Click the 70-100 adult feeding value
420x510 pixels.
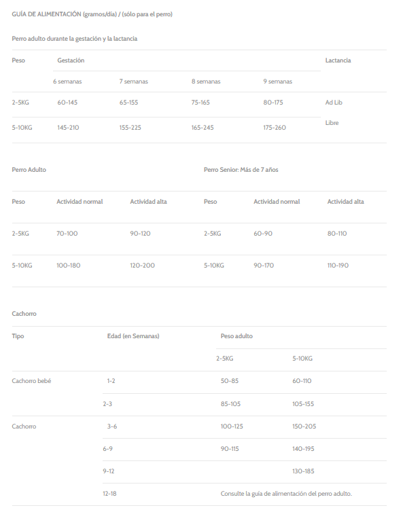67,233
